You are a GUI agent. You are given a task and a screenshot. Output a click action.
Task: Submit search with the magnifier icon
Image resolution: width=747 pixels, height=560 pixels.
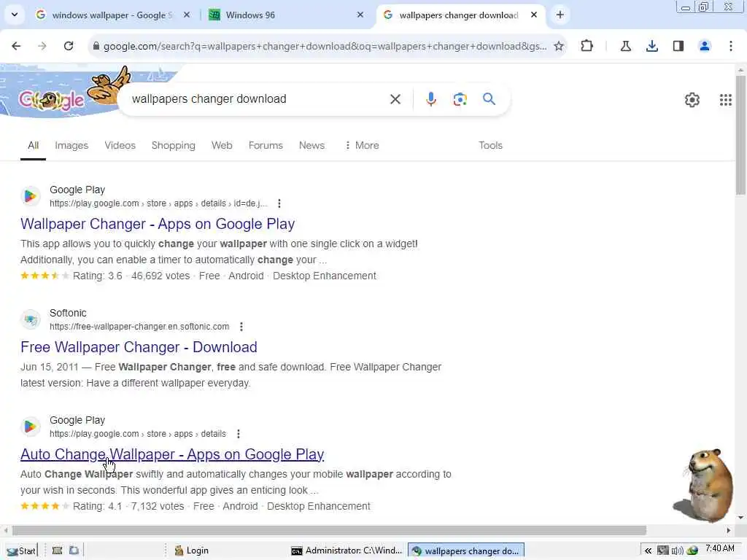click(x=489, y=99)
